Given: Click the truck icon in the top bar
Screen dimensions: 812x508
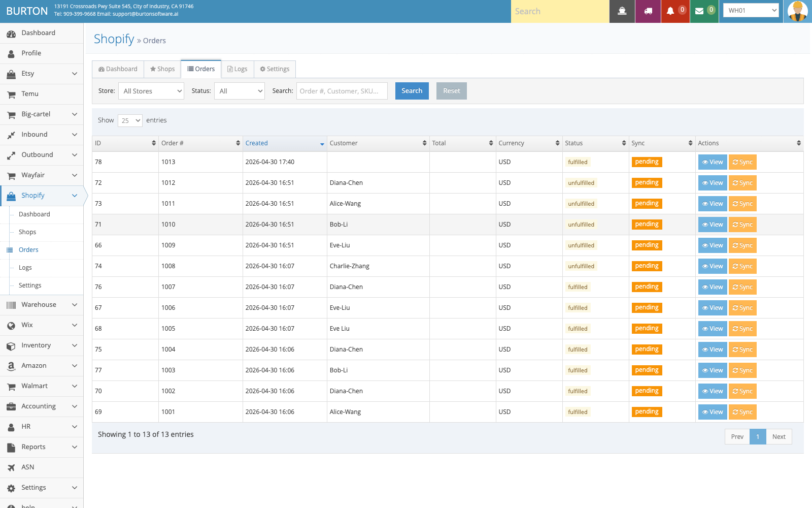Looking at the screenshot, I should point(648,11).
